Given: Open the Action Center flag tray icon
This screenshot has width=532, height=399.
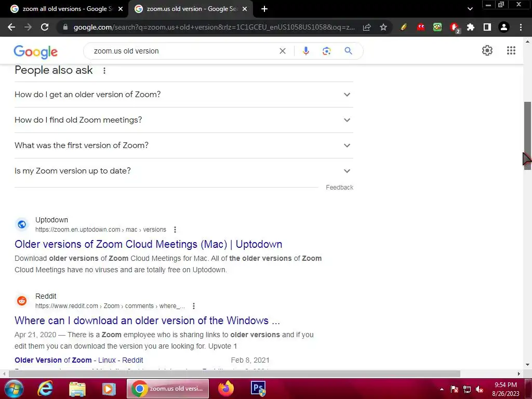Looking at the screenshot, I should click(454, 390).
